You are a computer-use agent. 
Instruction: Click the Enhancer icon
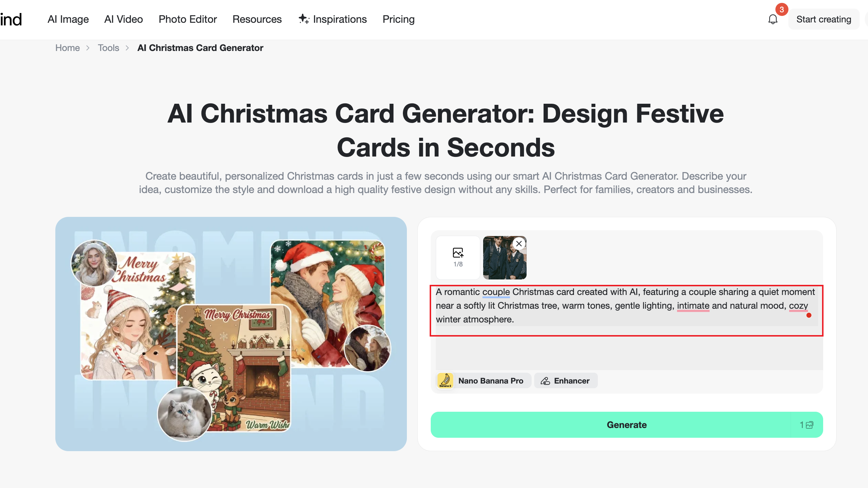click(545, 381)
